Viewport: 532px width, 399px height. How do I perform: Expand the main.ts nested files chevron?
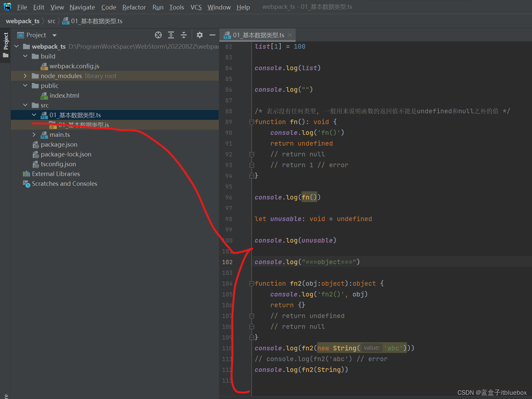click(34, 135)
